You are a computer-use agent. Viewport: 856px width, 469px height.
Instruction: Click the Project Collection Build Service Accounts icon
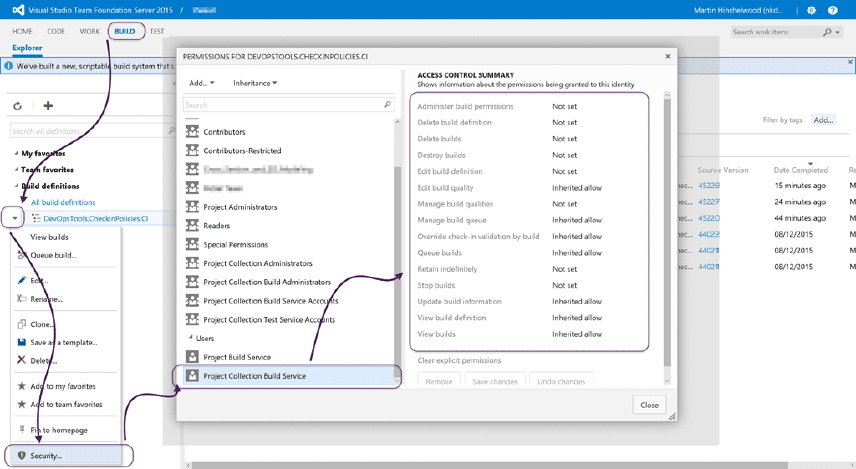point(192,300)
